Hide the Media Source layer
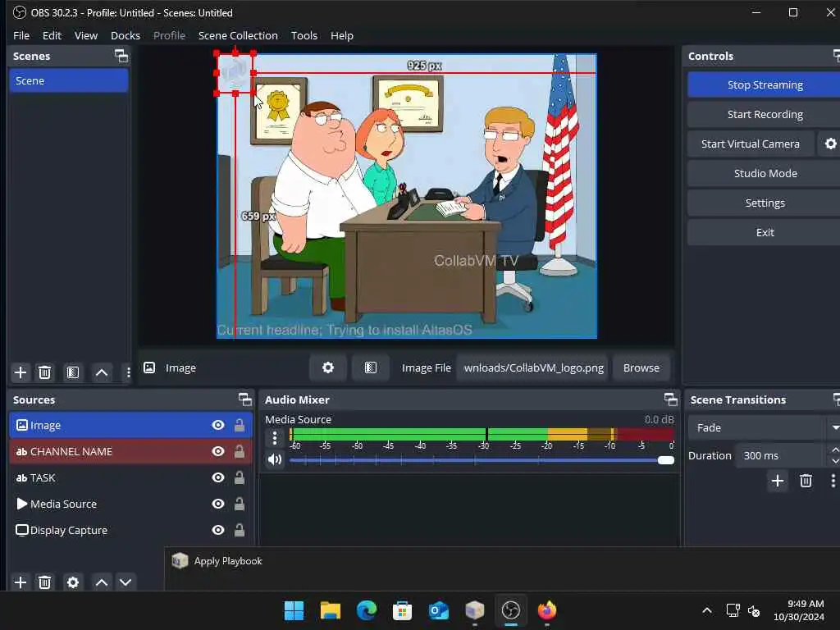The width and height of the screenshot is (840, 630). tap(218, 504)
